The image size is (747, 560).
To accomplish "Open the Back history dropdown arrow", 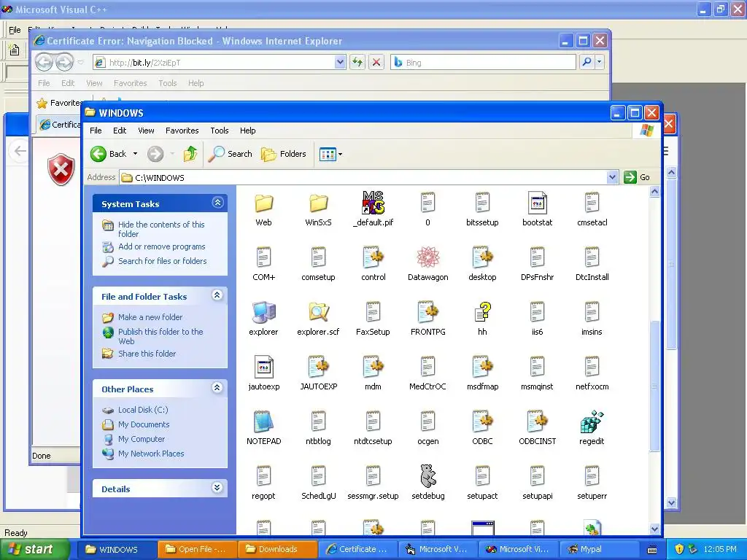I will (135, 154).
